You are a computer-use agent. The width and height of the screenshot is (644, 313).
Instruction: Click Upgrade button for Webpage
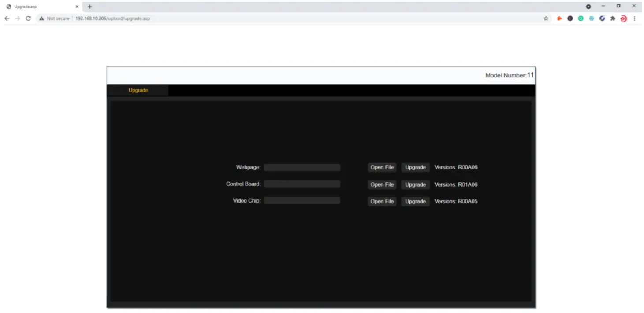[415, 167]
